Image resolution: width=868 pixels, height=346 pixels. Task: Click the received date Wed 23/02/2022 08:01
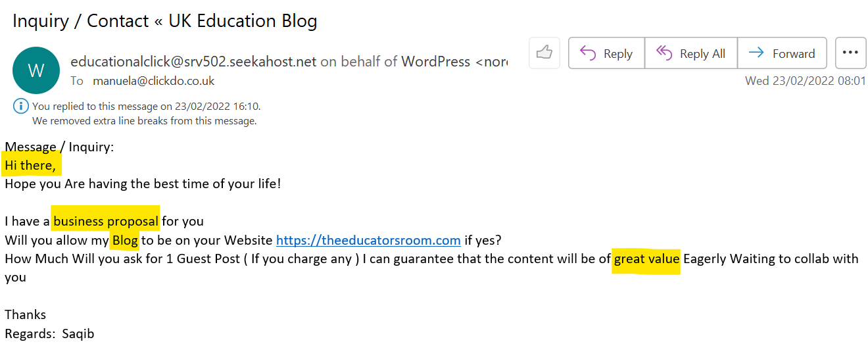pos(806,81)
